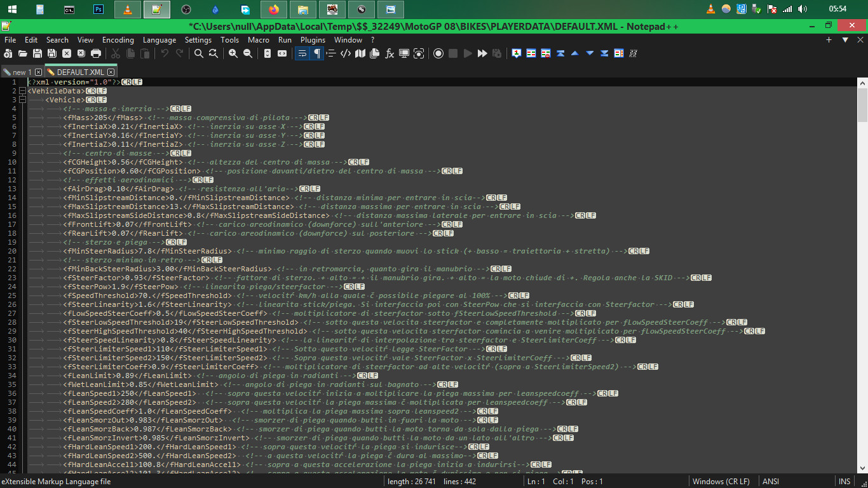Open the Function List panel icon
The image size is (868, 488).
pyautogui.click(x=389, y=53)
